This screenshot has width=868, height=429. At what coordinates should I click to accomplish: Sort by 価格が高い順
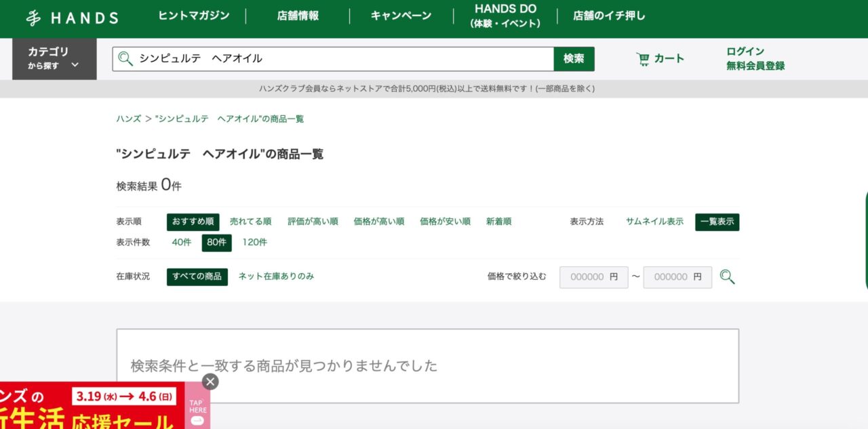pos(379,222)
